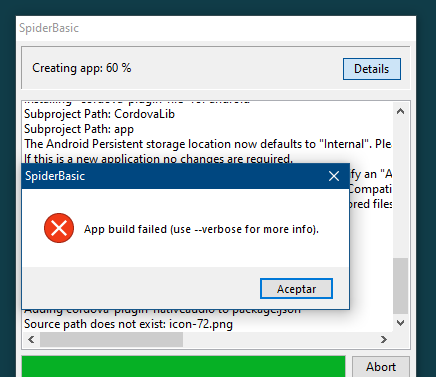This screenshot has width=436, height=377.
Task: Select the 'Subproject Path: CordovaLib' log line
Action: [99, 114]
